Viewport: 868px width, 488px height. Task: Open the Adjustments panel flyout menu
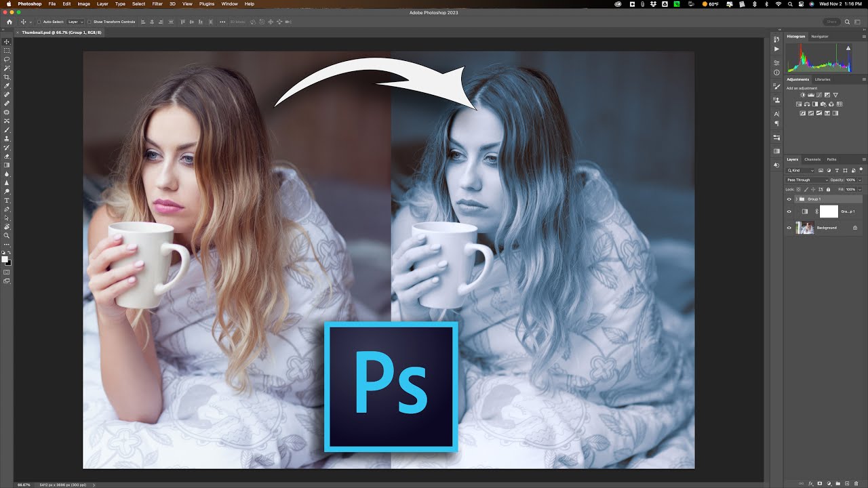point(864,79)
